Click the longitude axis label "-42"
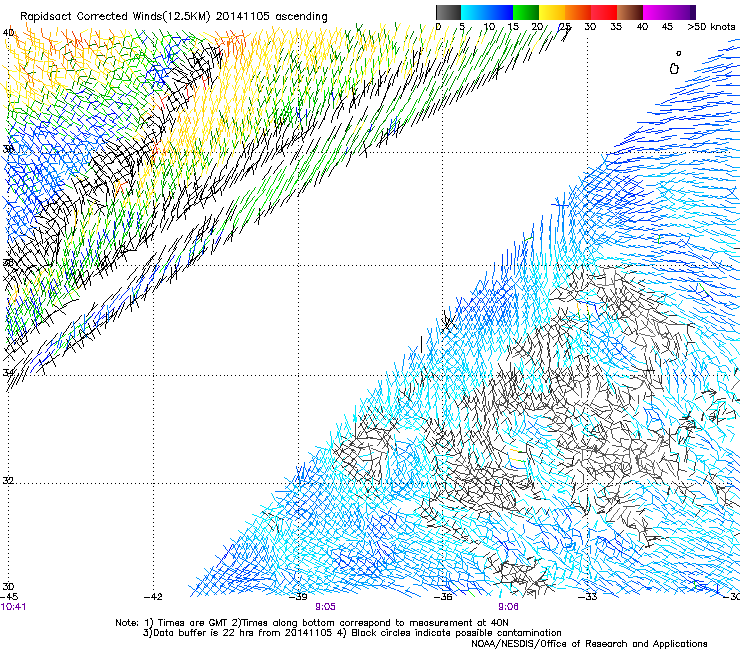The image size is (740, 650). 153,597
